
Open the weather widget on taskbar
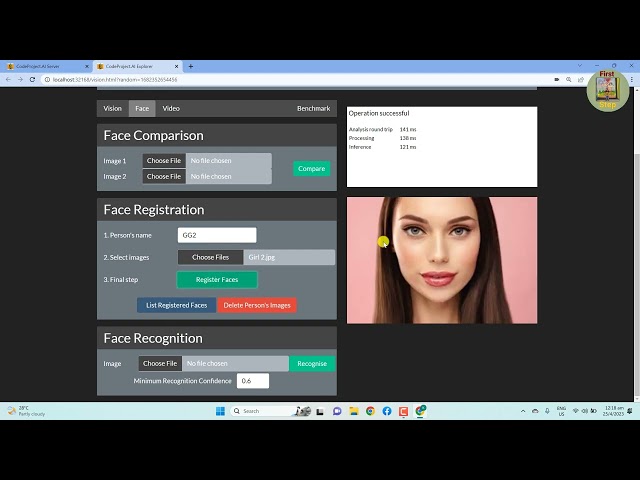[x=25, y=411]
